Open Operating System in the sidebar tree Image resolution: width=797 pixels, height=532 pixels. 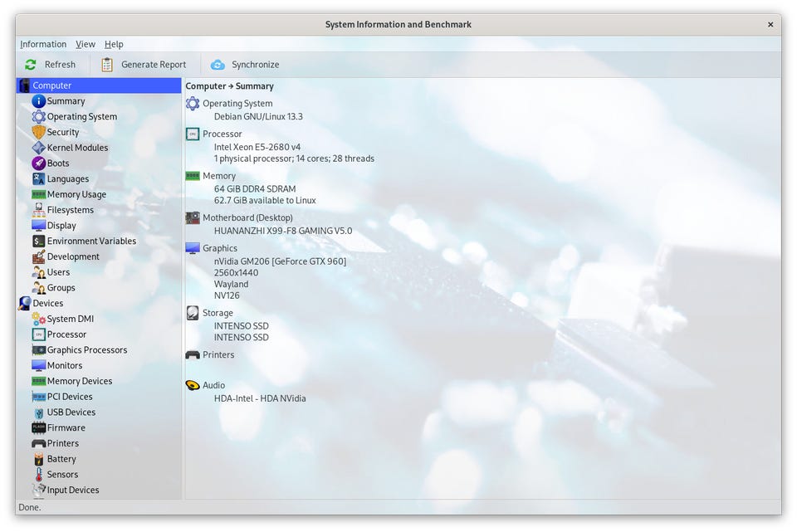click(82, 117)
